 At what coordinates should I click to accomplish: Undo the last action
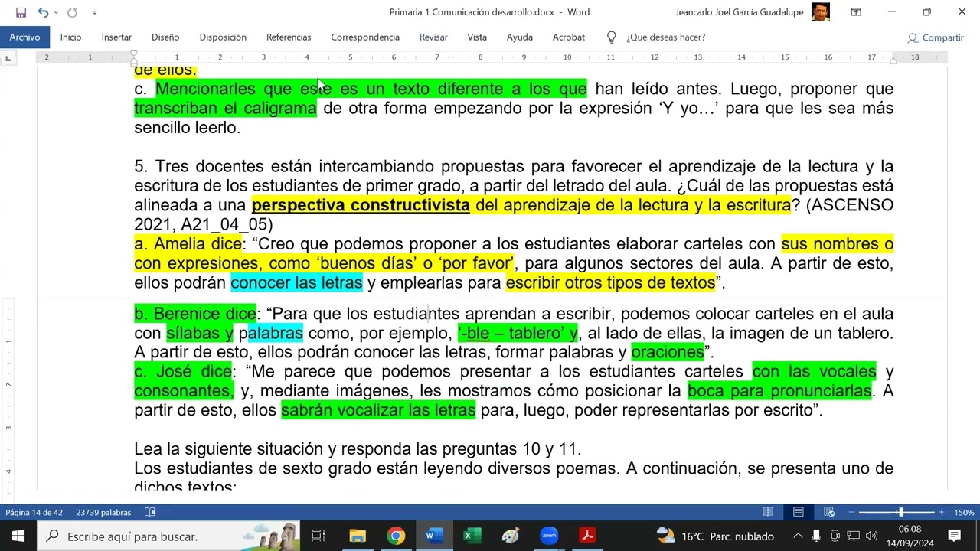tap(43, 12)
